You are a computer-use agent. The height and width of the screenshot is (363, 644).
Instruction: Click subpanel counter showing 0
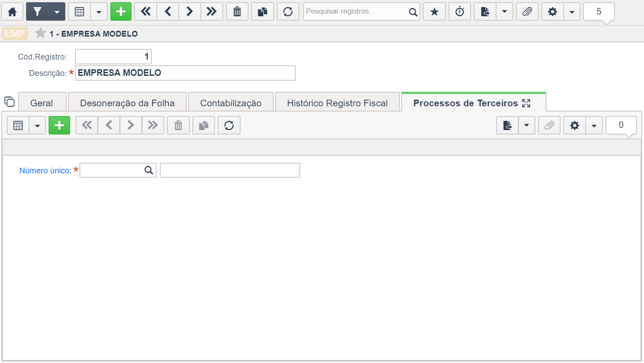(x=621, y=125)
